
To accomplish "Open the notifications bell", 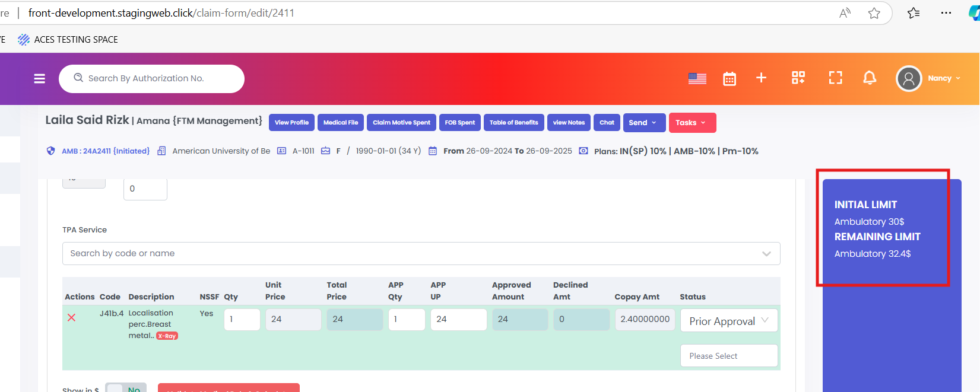I will click(x=870, y=78).
